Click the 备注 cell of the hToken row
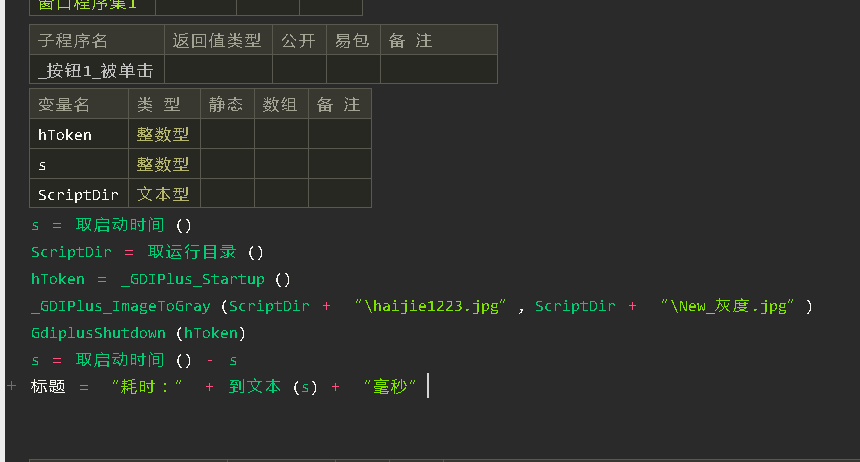This screenshot has height=462, width=860. [x=339, y=134]
